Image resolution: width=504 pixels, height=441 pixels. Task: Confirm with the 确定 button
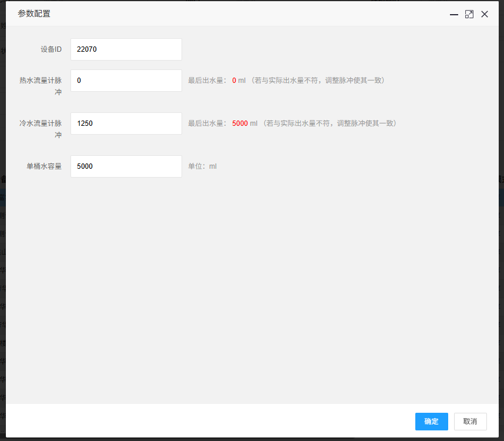431,422
